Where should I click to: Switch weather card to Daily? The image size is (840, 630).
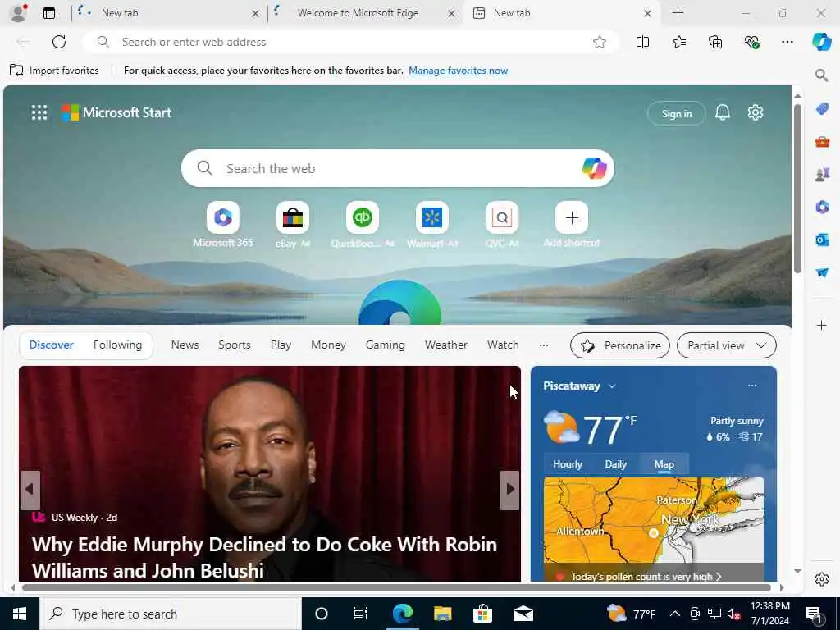click(615, 464)
